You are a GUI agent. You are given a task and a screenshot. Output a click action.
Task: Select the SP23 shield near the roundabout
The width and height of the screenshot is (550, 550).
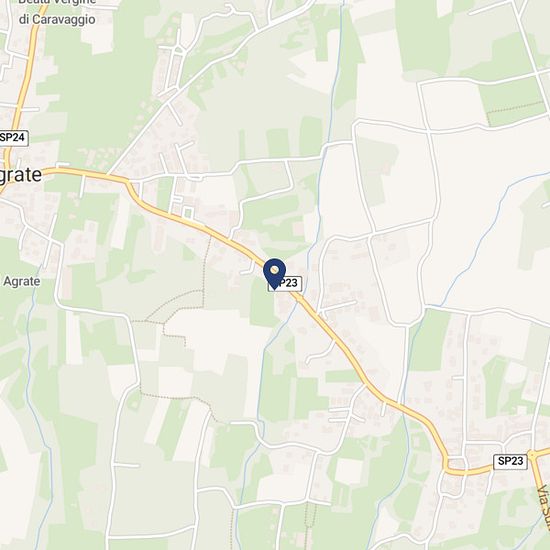[x=510, y=461]
